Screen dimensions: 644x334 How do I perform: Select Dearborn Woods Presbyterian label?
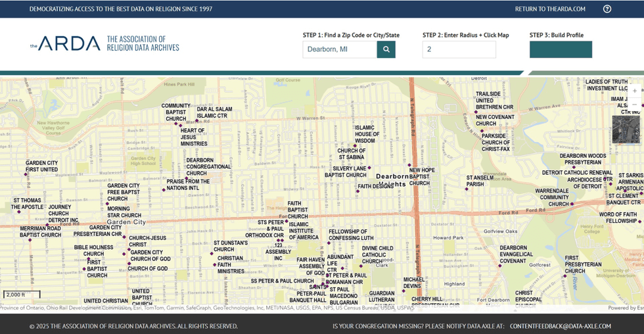pyautogui.click(x=582, y=159)
